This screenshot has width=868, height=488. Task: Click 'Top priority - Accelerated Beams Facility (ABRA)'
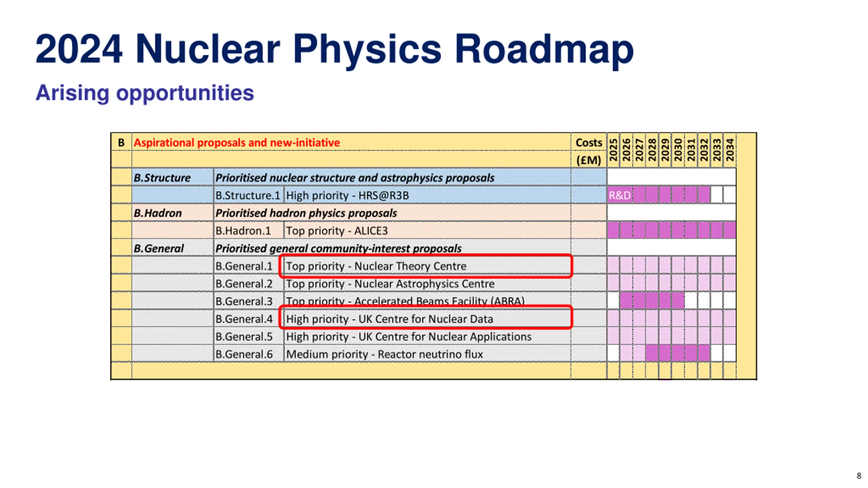click(405, 301)
